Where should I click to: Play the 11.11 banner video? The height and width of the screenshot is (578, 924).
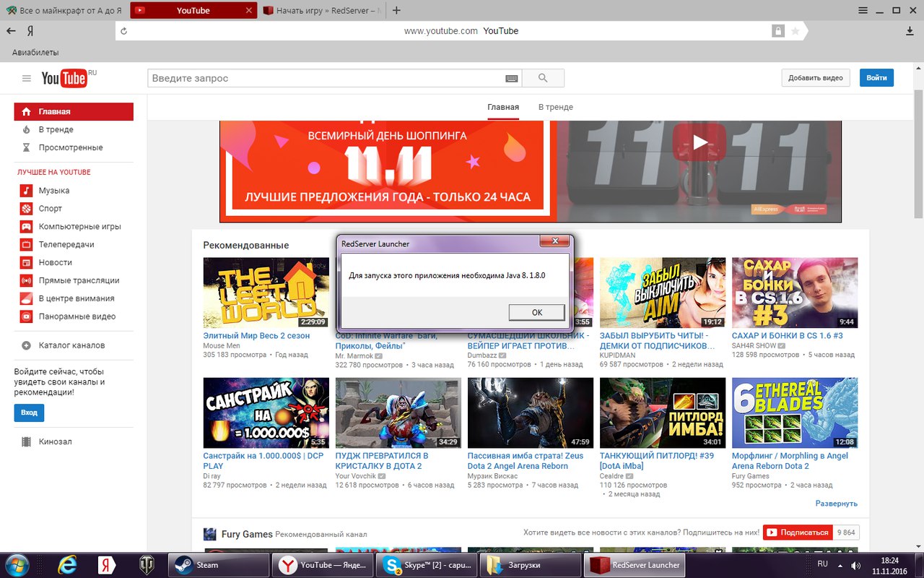tap(699, 142)
